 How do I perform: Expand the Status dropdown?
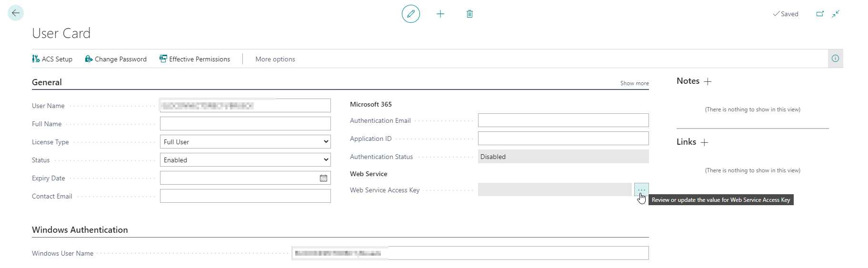245,160
